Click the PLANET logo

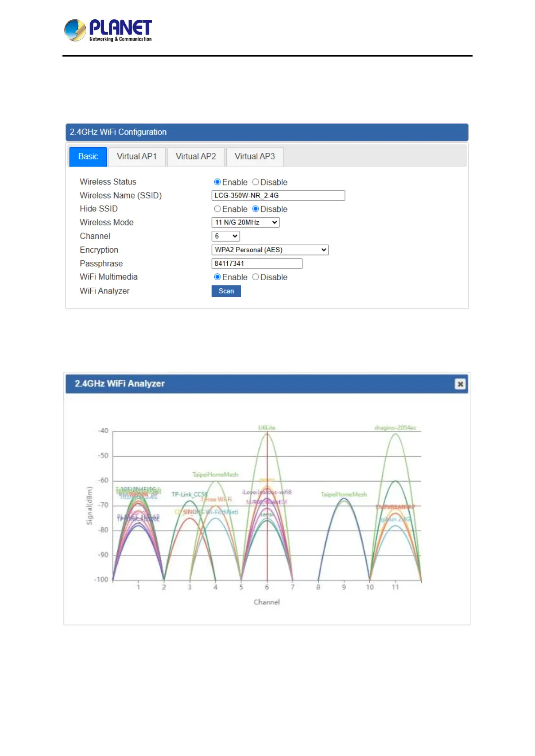(x=108, y=30)
